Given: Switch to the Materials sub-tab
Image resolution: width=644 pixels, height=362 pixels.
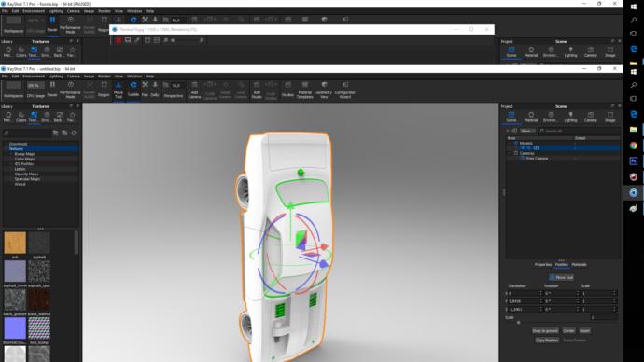Looking at the screenshot, I should click(579, 265).
